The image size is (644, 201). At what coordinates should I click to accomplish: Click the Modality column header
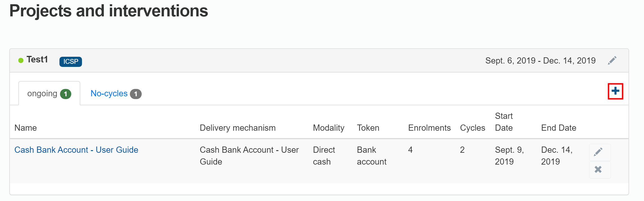pos(328,128)
